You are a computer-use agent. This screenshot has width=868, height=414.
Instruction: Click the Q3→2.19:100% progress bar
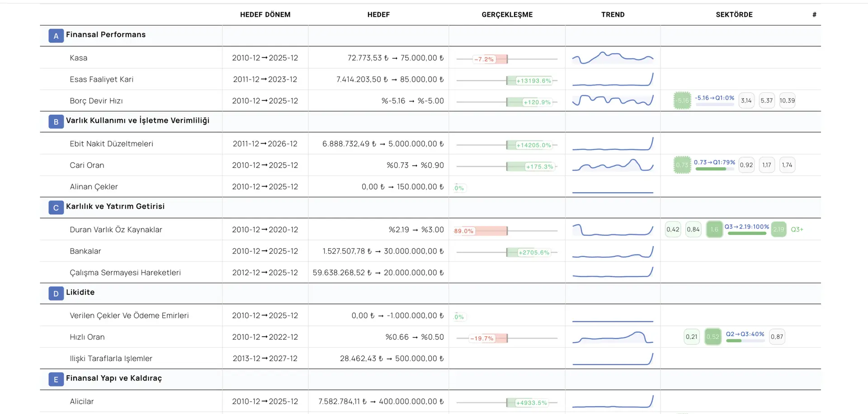(747, 233)
